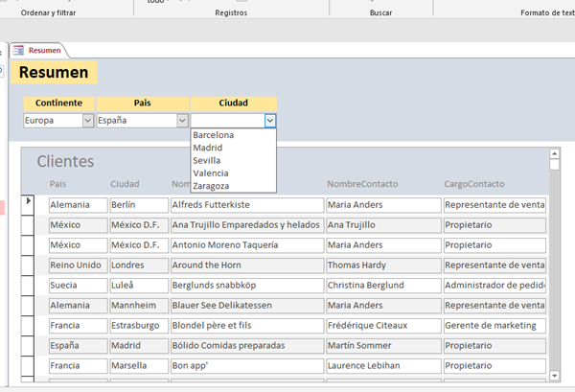Pick Sevilla from the dropdown list
This screenshot has height=392, width=575.
pyautogui.click(x=207, y=161)
